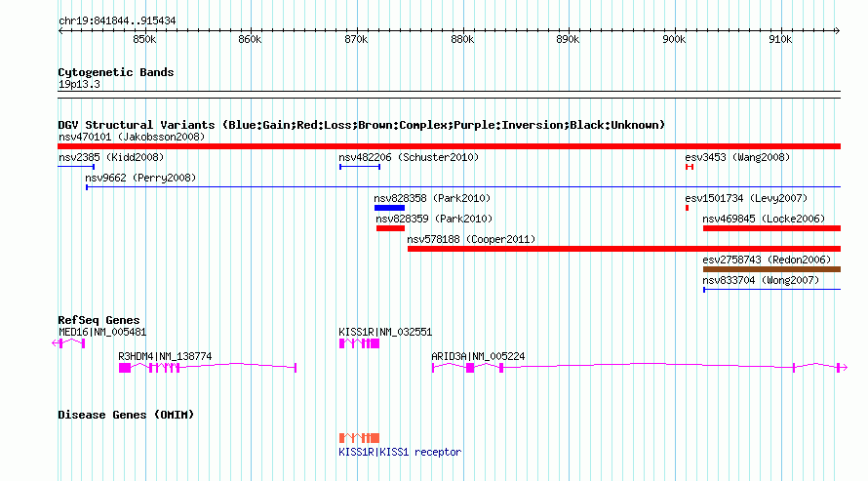Click the small red esv3453 loss marker
Screen dimensions: 868x481
point(690,167)
